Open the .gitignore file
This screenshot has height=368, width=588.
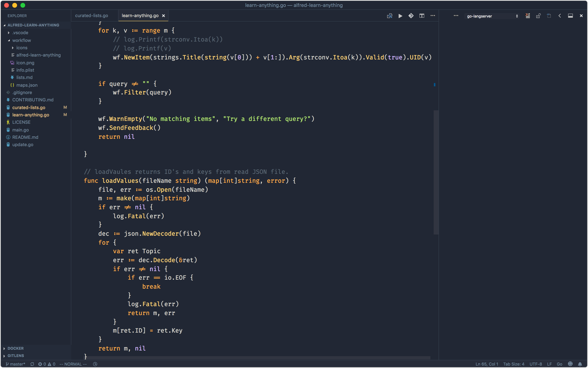(22, 92)
